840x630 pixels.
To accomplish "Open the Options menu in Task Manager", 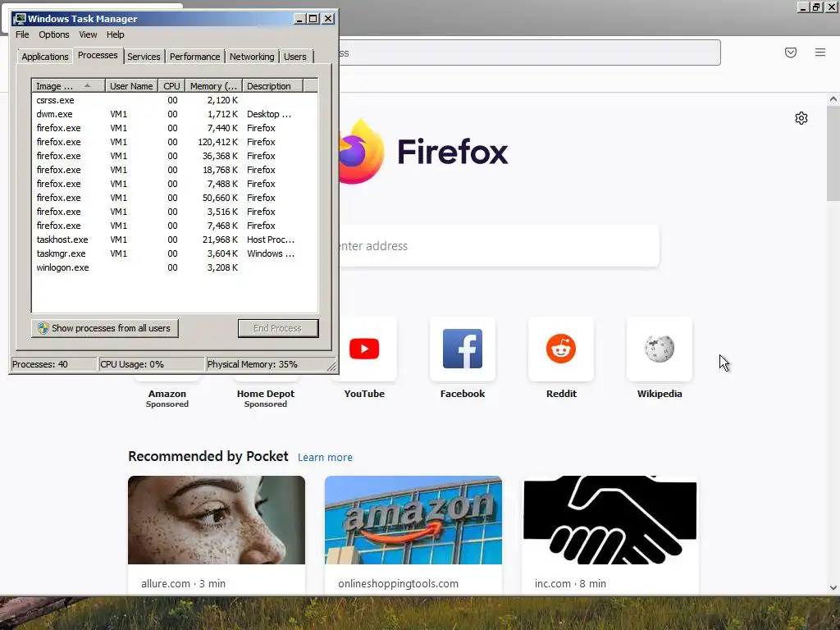I will pos(53,34).
